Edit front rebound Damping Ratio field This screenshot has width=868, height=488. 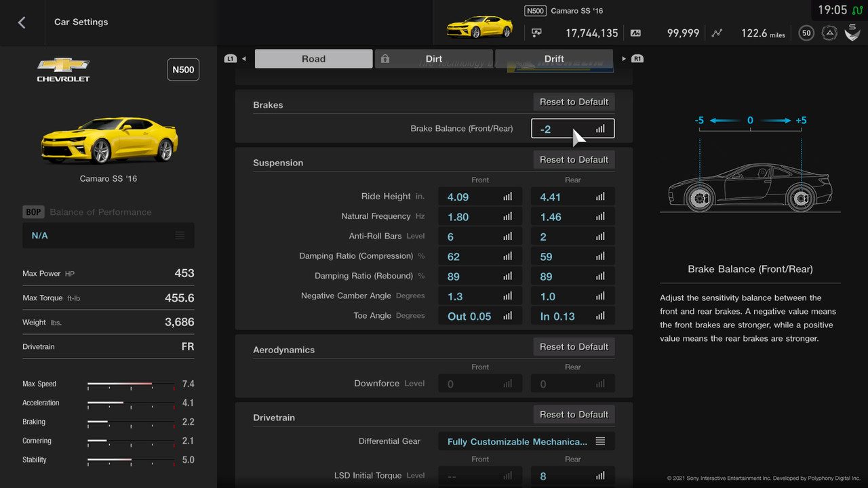[x=480, y=277]
